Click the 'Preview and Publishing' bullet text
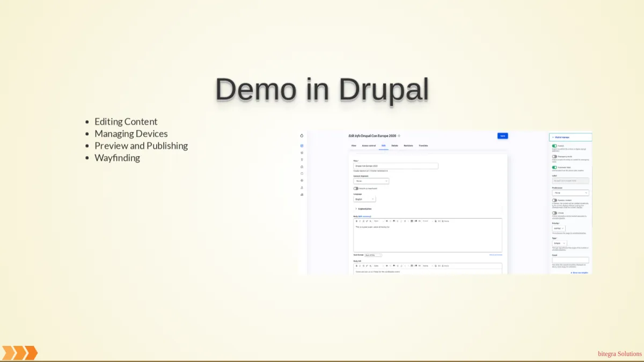Image resolution: width=644 pixels, height=362 pixels. [141, 146]
